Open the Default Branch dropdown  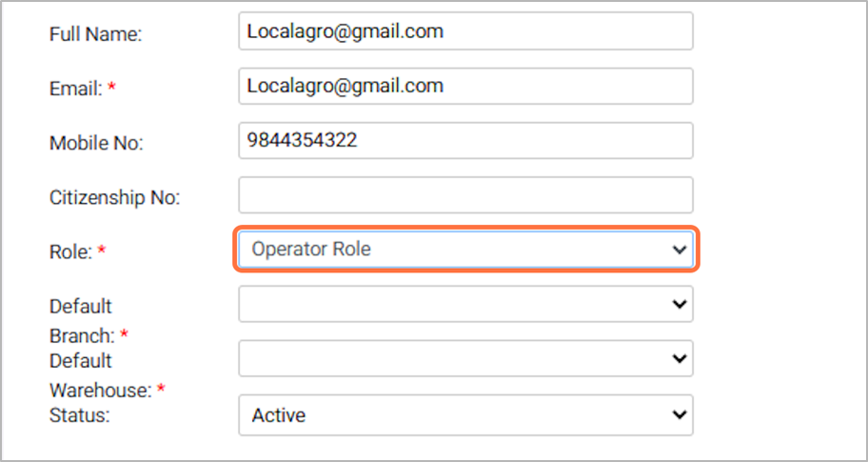pos(457,305)
